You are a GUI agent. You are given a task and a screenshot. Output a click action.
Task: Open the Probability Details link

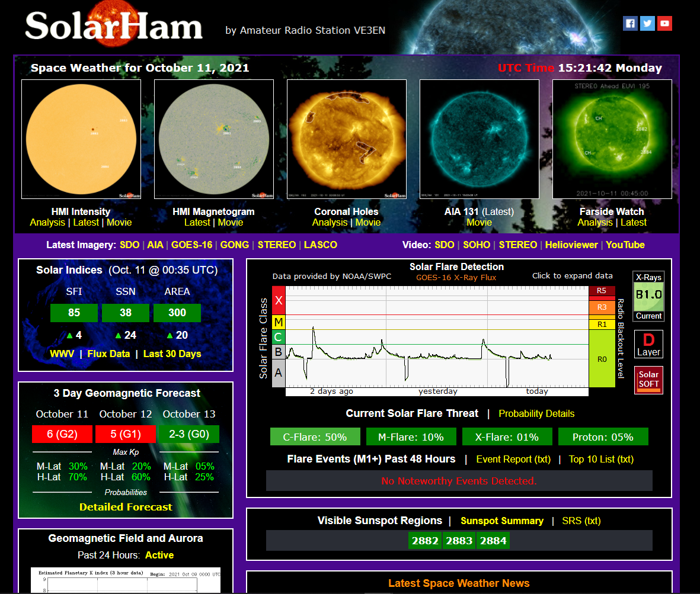click(x=536, y=414)
